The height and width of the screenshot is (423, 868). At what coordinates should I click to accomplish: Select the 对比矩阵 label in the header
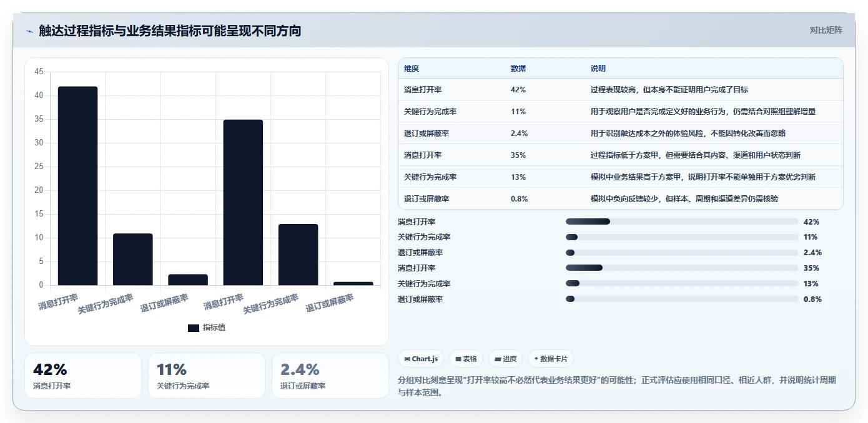(x=826, y=30)
